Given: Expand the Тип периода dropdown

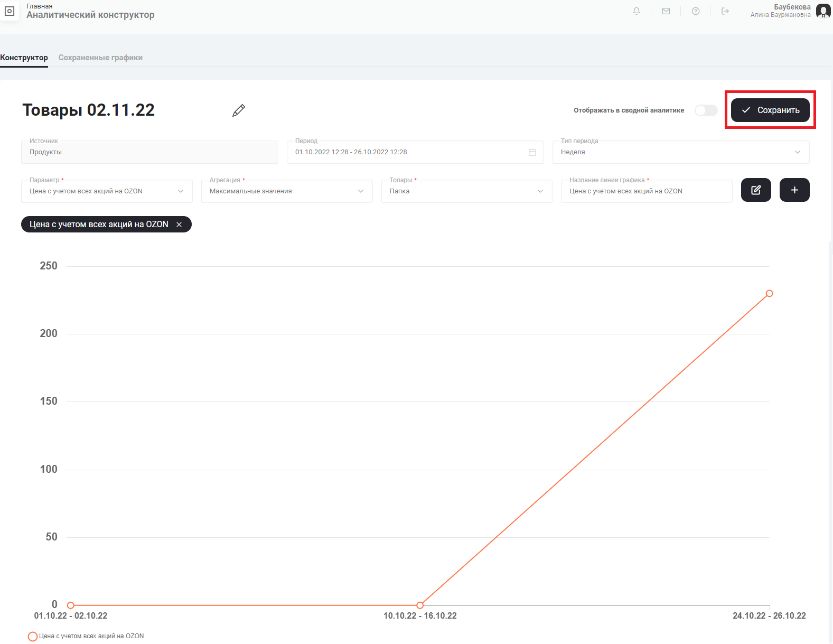Looking at the screenshot, I should point(680,152).
